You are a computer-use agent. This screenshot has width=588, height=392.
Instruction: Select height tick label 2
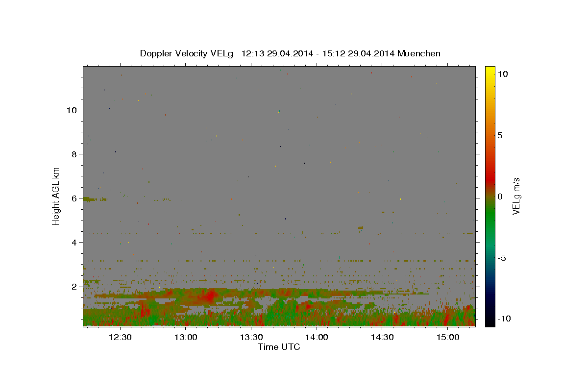pyautogui.click(x=74, y=286)
